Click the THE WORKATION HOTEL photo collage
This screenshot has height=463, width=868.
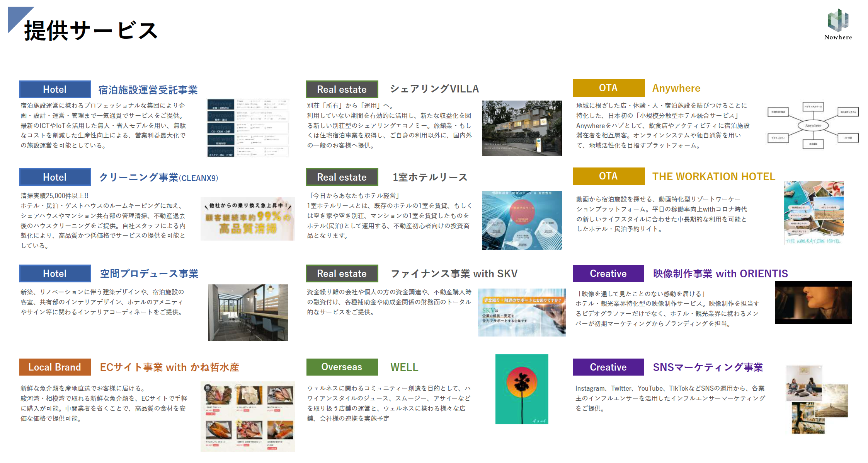(813, 212)
